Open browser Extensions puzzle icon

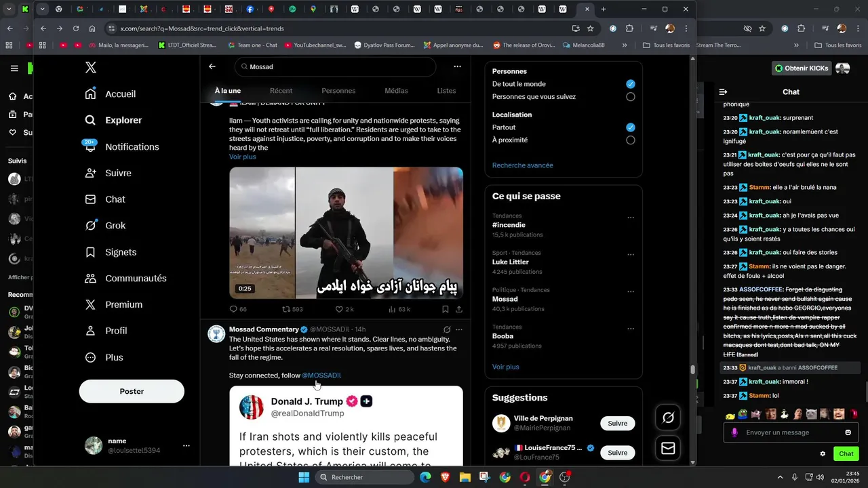629,28
